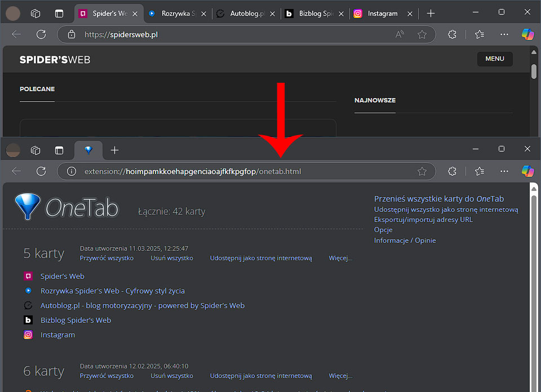Viewport: 541px width, 392px height.
Task: Refresh the spidersweb.pl page in upper window
Action: pos(41,34)
